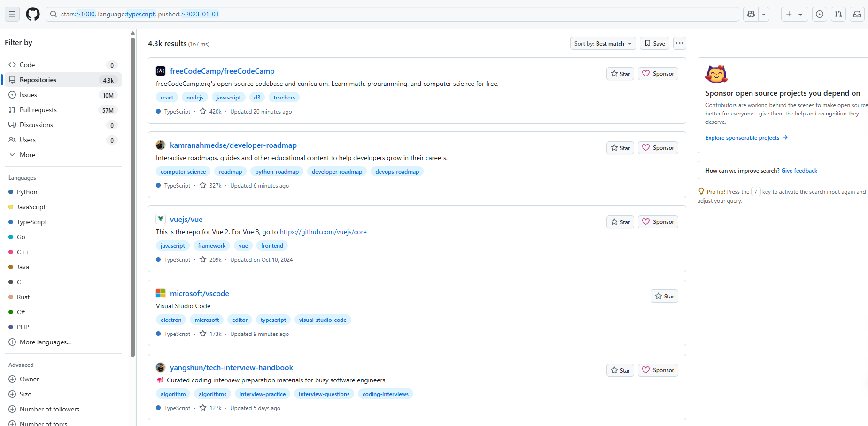The width and height of the screenshot is (868, 426).
Task: Open the react topic tag
Action: tap(167, 98)
